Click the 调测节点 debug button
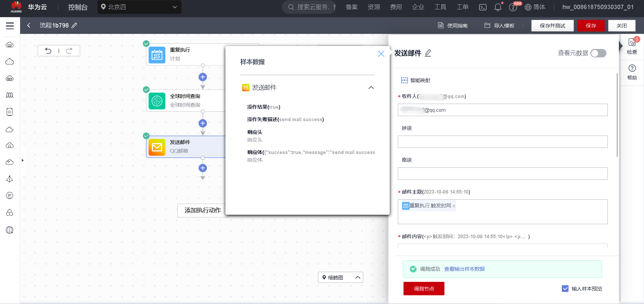The height and width of the screenshot is (304, 644). point(424,289)
